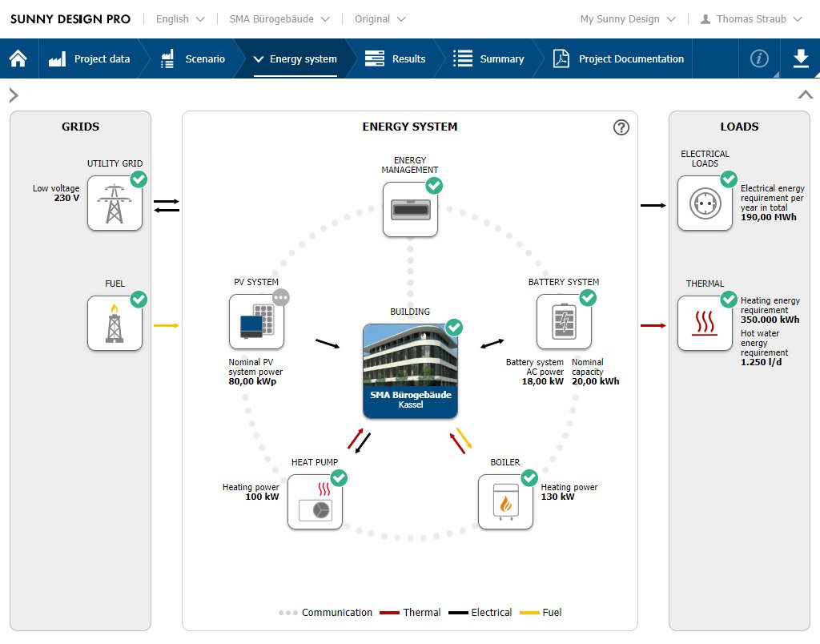
Task: Open the English language dropdown
Action: click(180, 19)
